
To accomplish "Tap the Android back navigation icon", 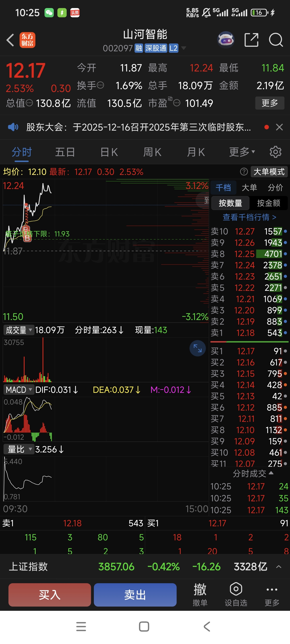I will coord(207,627).
